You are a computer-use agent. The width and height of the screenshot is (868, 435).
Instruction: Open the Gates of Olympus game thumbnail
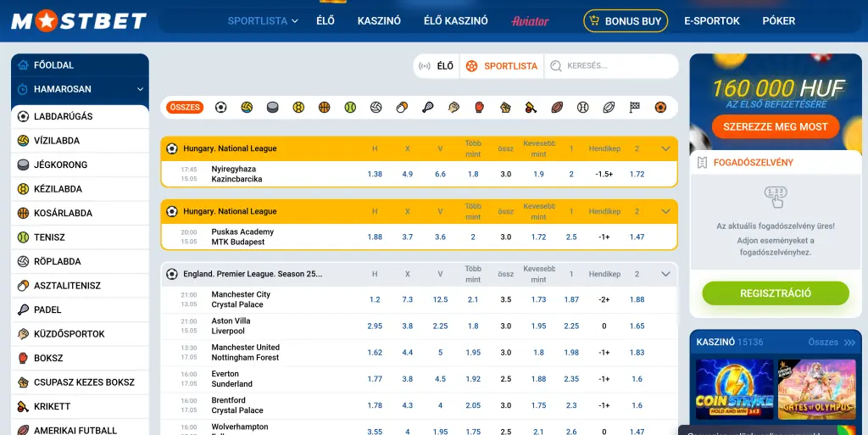coord(816,389)
